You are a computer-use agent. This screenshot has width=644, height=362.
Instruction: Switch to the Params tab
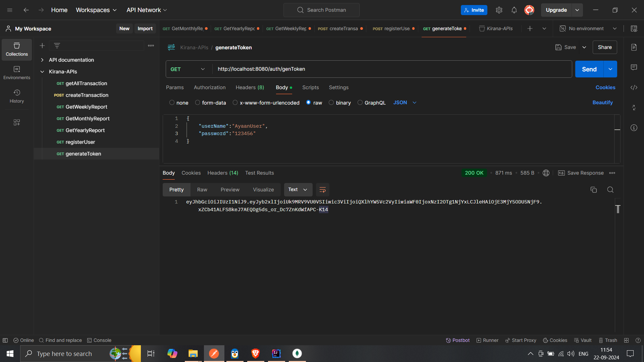175,87
